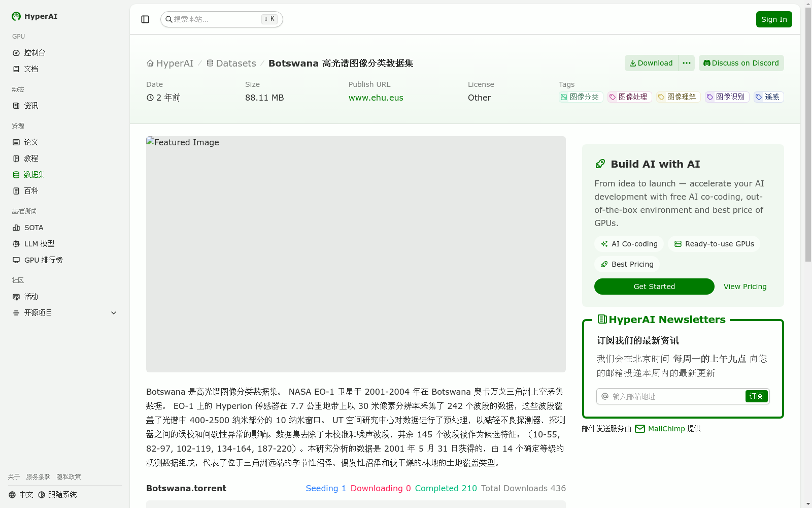The height and width of the screenshot is (508, 812).
Task: Click the Sign In button
Action: click(x=774, y=19)
